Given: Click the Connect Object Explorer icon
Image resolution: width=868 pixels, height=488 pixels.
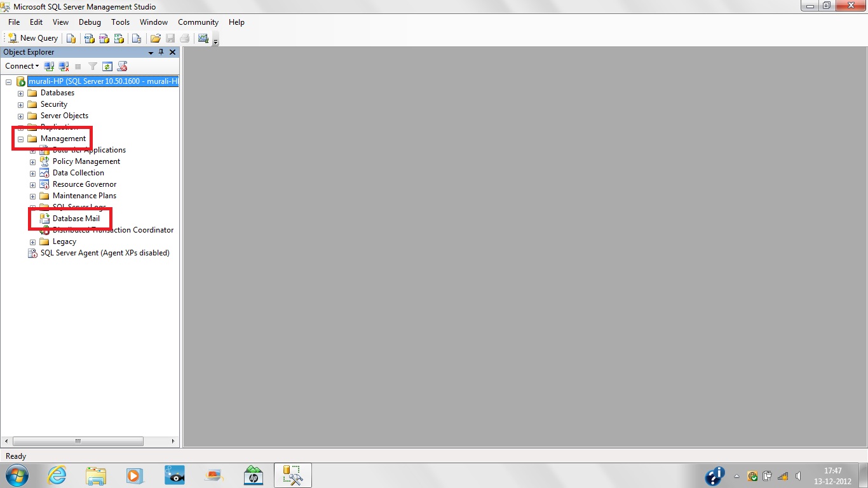Looking at the screenshot, I should [x=49, y=66].
